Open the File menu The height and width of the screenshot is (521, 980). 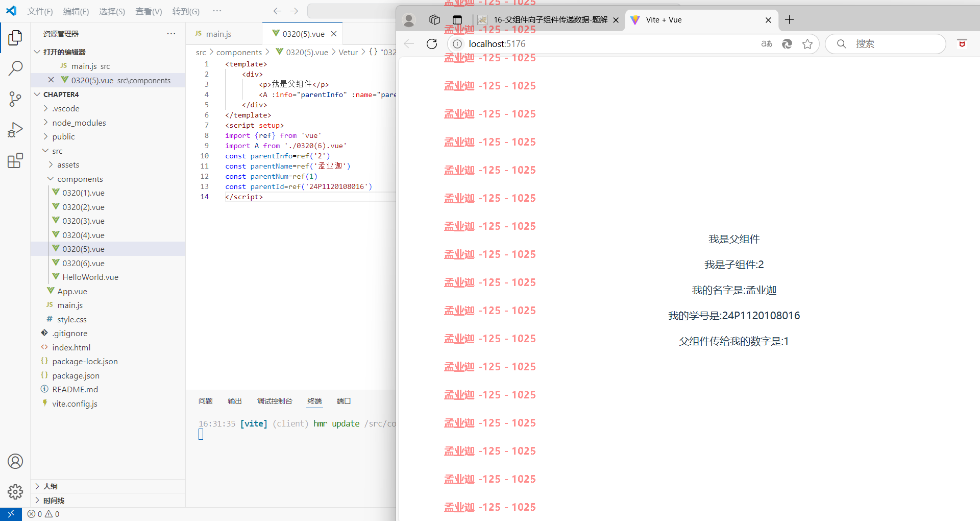click(x=40, y=11)
